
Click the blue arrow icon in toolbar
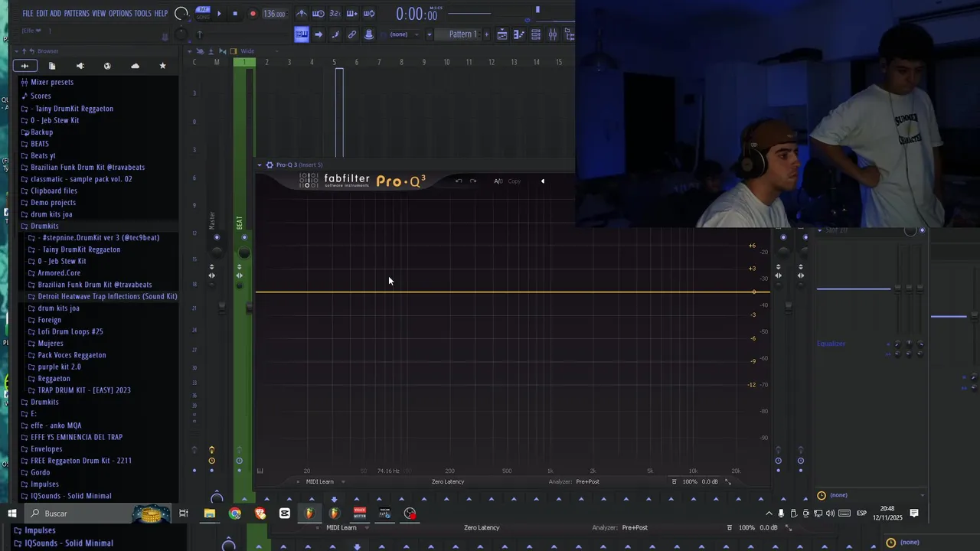tap(318, 34)
